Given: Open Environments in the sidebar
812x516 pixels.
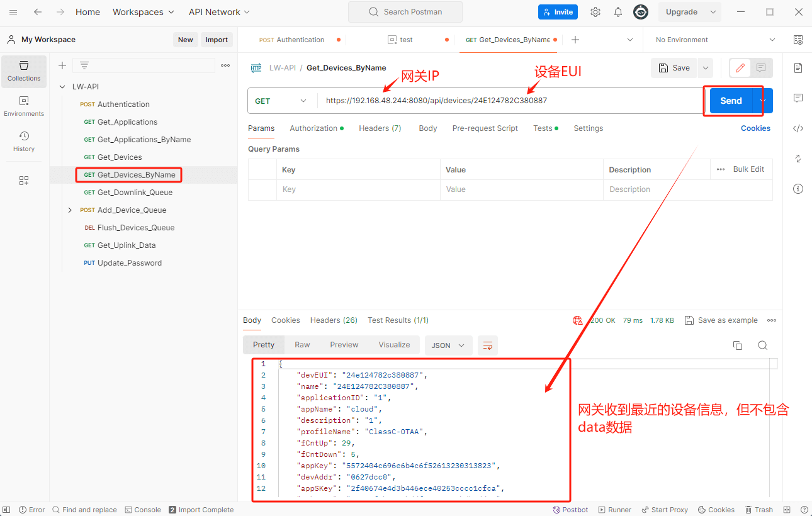Looking at the screenshot, I should click(x=24, y=106).
